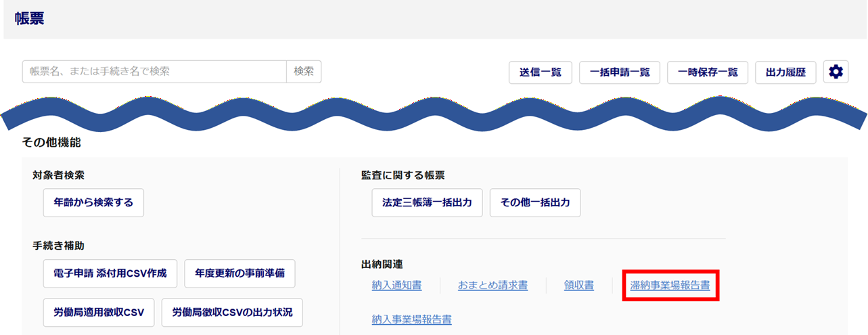The width and height of the screenshot is (868, 335).
Task: Focus the 帳票名 search input field
Action: click(154, 72)
